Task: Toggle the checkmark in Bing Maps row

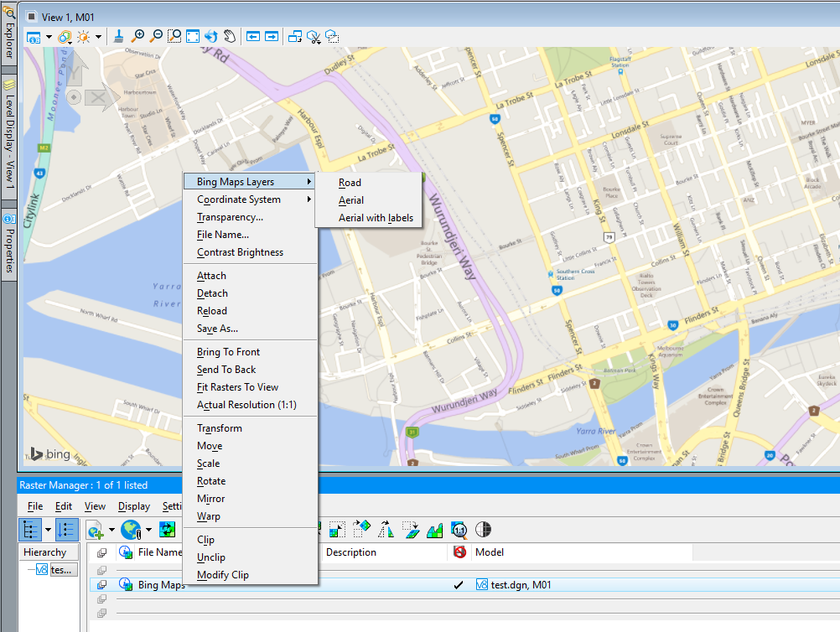Action: coord(459,585)
